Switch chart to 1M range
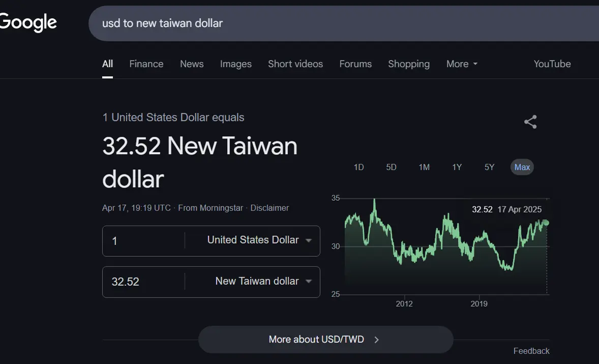 point(424,167)
